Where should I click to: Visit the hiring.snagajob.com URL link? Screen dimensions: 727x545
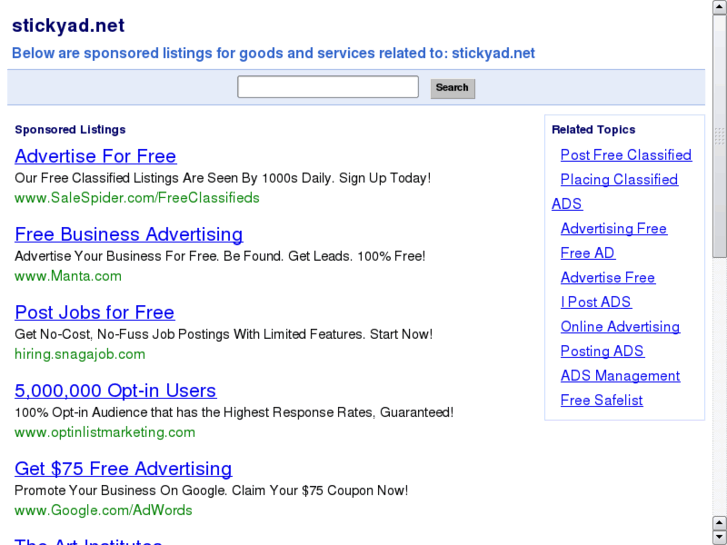click(80, 353)
